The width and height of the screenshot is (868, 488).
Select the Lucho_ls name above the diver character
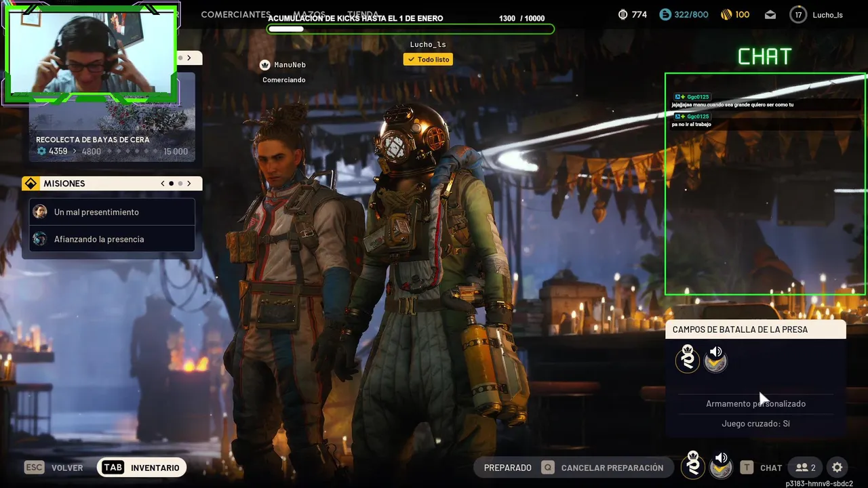tap(428, 45)
